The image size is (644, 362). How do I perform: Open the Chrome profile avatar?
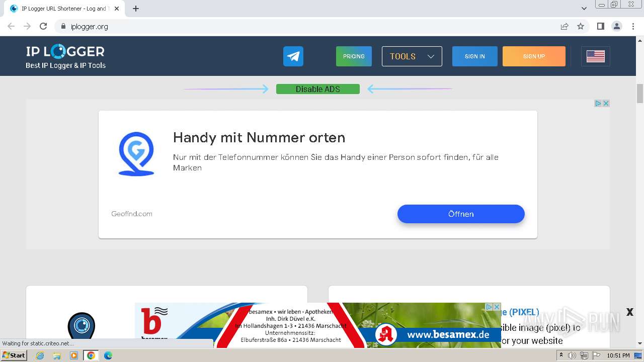(617, 27)
